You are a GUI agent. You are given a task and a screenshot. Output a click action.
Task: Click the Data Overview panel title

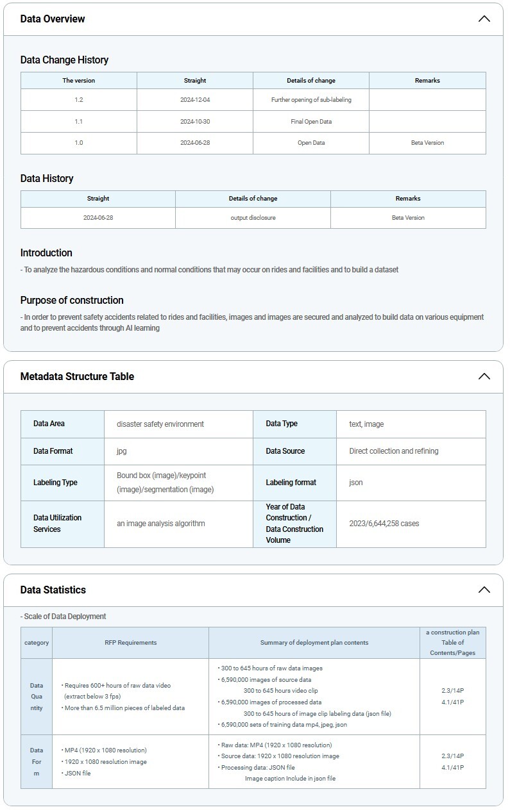[53, 19]
